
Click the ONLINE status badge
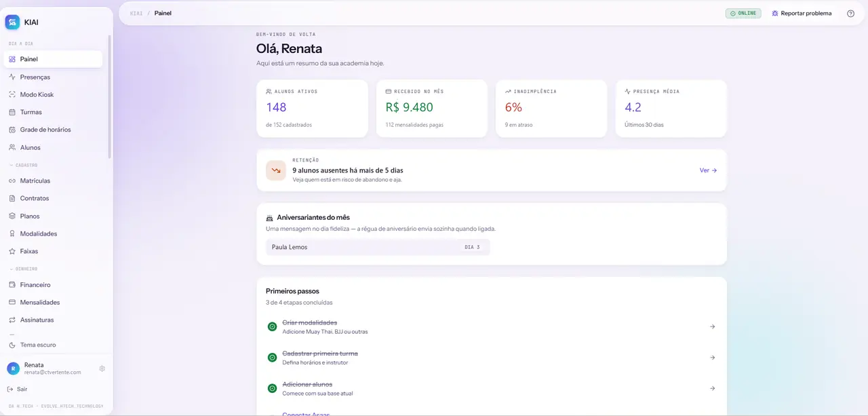tap(743, 13)
